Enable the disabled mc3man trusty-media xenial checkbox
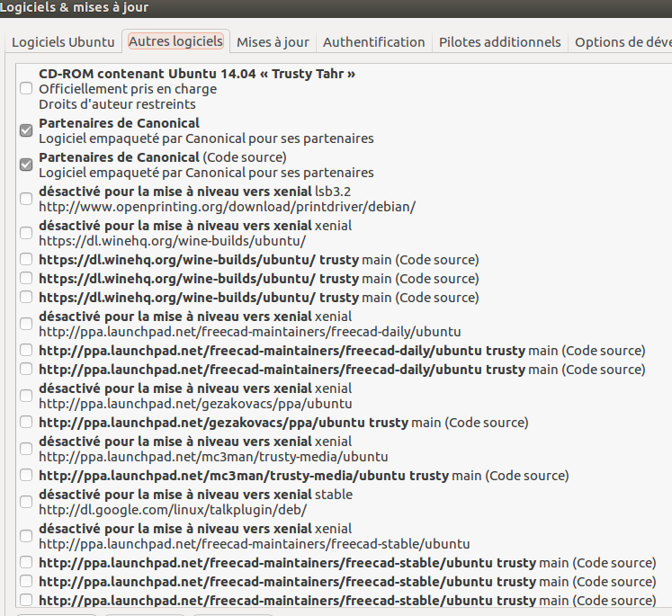 coord(26,449)
